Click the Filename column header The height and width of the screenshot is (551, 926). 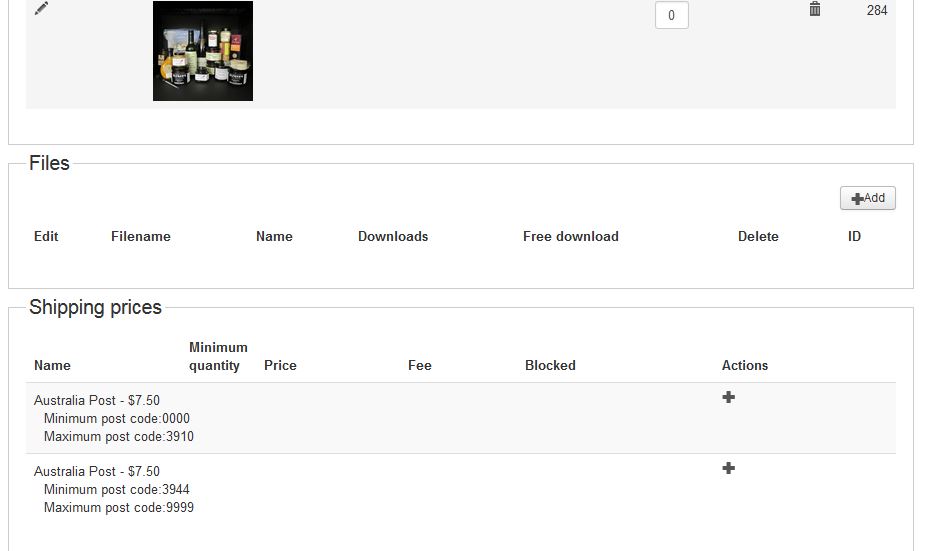coord(141,237)
